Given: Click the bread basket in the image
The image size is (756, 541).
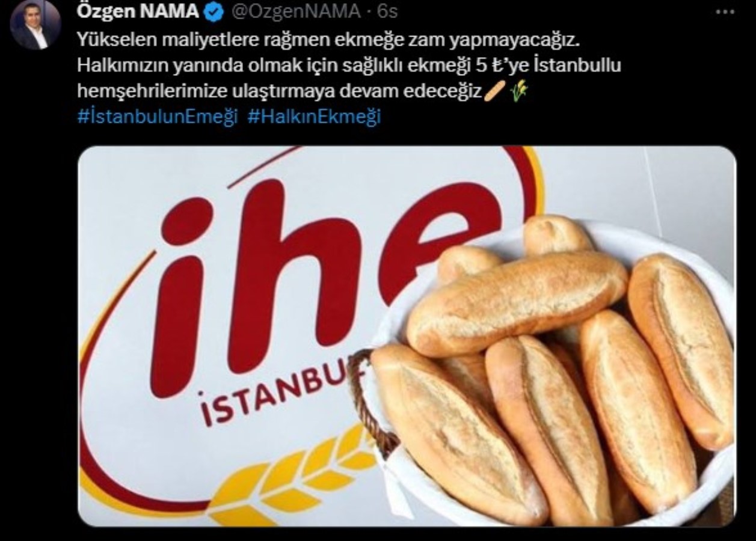Looking at the screenshot, I should [x=547, y=373].
